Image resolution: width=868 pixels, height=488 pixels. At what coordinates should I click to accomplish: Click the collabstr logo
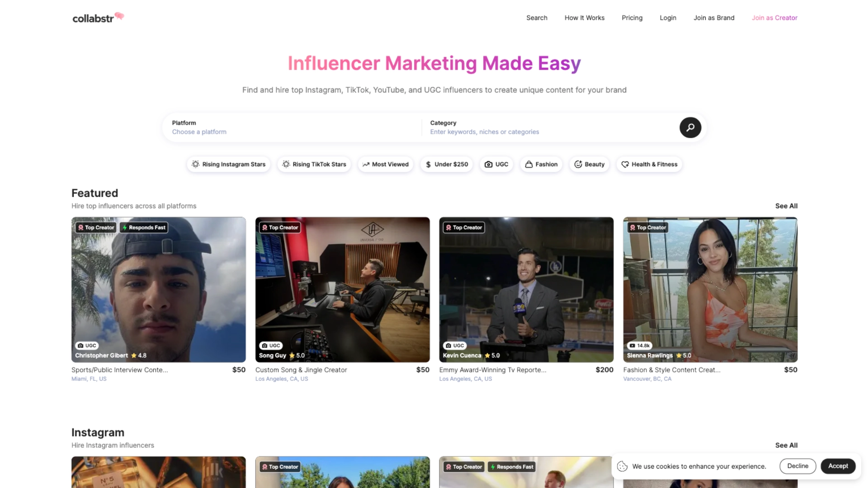(x=98, y=18)
